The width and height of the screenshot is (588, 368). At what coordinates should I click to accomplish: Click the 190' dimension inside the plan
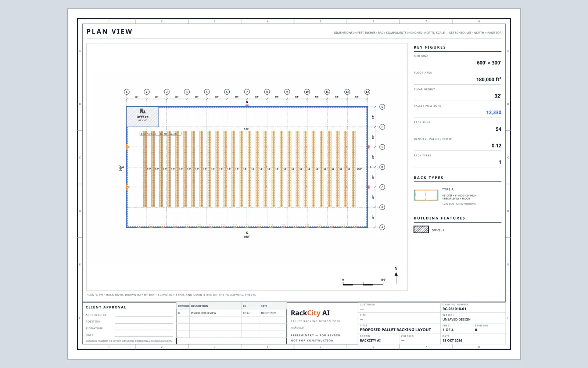pyautogui.click(x=359, y=169)
